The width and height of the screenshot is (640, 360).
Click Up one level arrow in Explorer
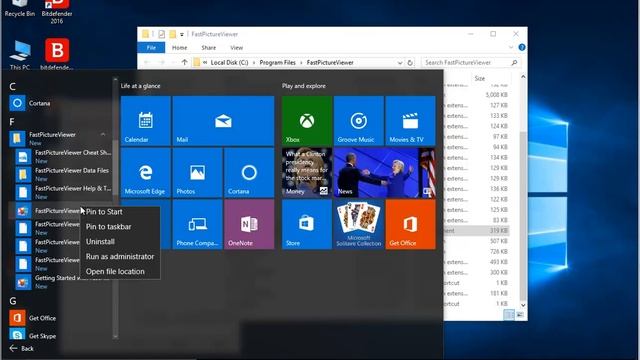point(184,62)
